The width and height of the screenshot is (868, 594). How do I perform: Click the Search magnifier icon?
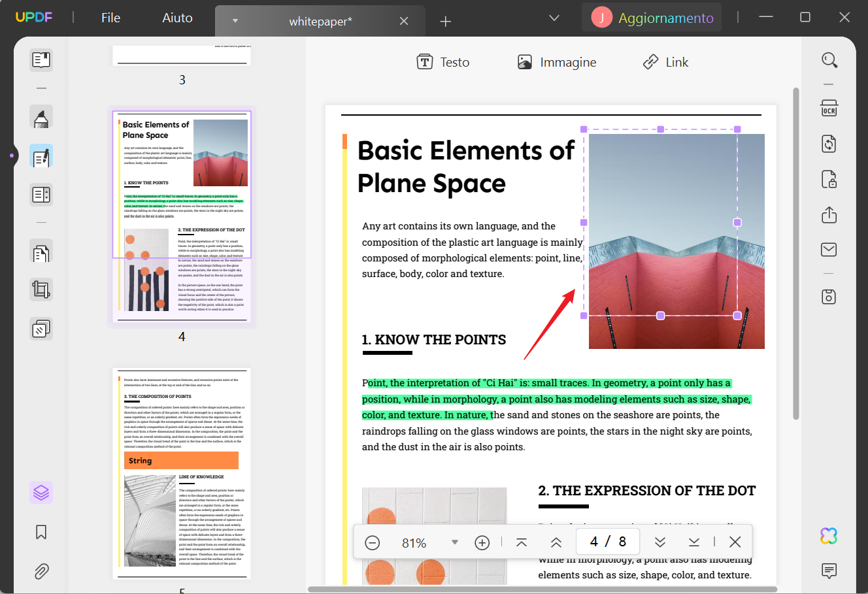(x=829, y=60)
